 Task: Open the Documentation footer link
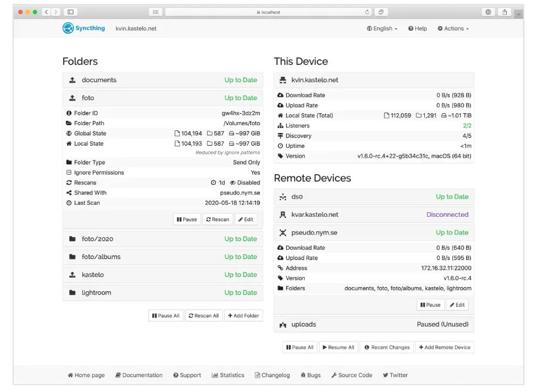click(x=139, y=375)
